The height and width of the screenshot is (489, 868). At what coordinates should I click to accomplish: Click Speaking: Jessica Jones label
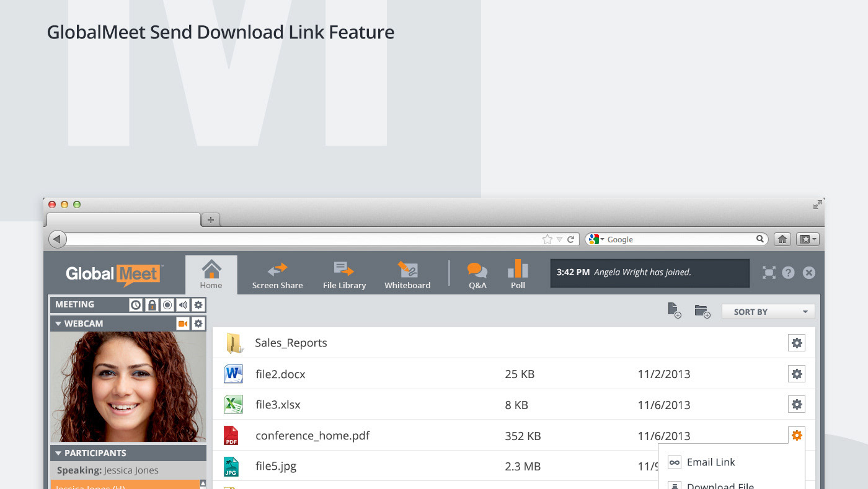(108, 470)
